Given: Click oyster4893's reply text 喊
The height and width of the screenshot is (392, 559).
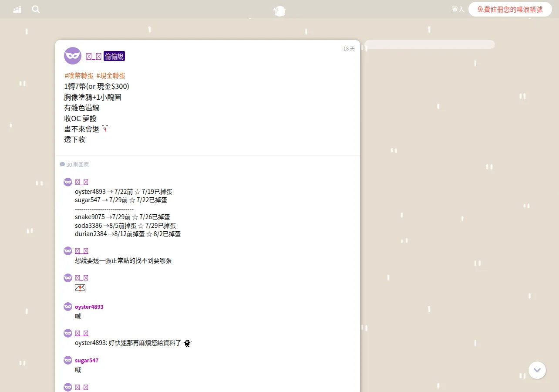Looking at the screenshot, I should [x=78, y=316].
